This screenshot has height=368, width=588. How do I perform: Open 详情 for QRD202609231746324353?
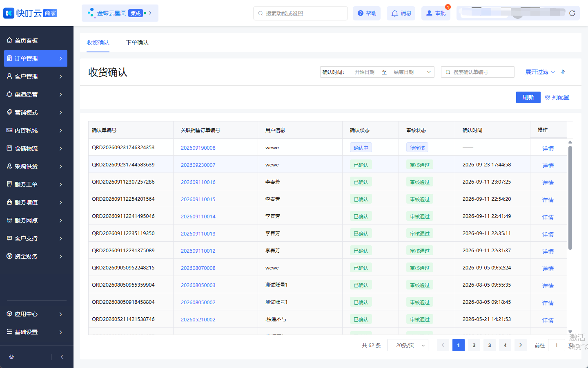(548, 148)
